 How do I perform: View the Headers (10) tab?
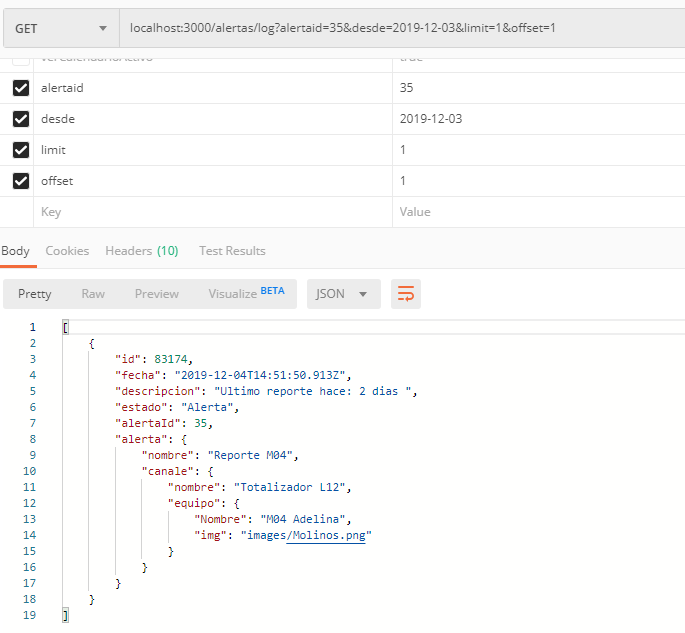[142, 251]
